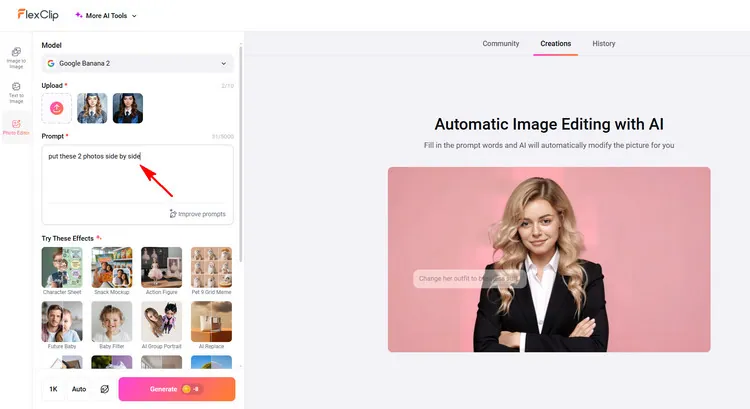This screenshot has width=750, height=409.
Task: Open the Text to Image tool
Action: (x=16, y=91)
